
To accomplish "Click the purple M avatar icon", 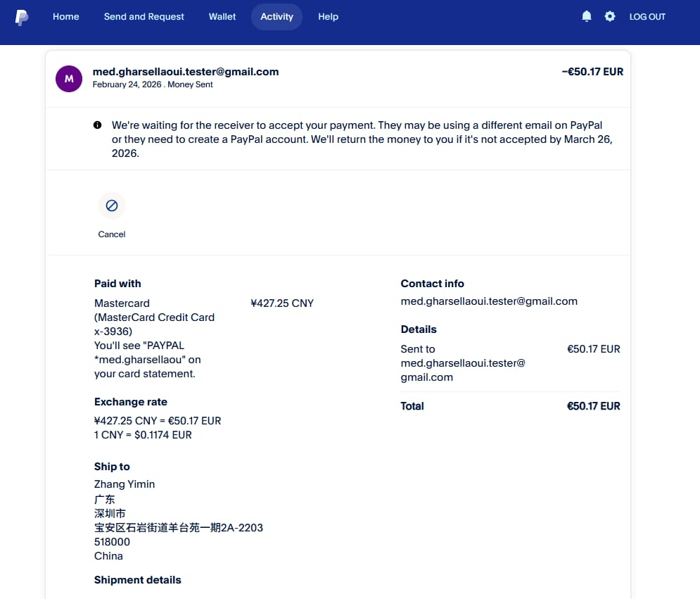I will [69, 79].
